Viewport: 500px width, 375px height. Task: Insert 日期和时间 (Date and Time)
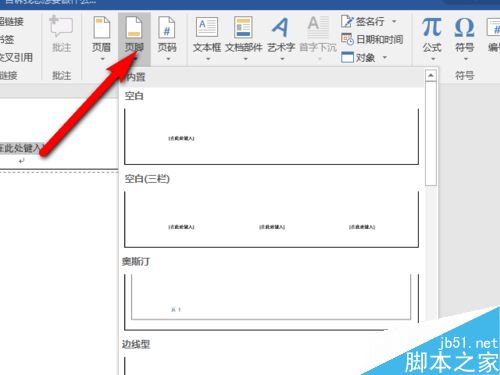372,40
